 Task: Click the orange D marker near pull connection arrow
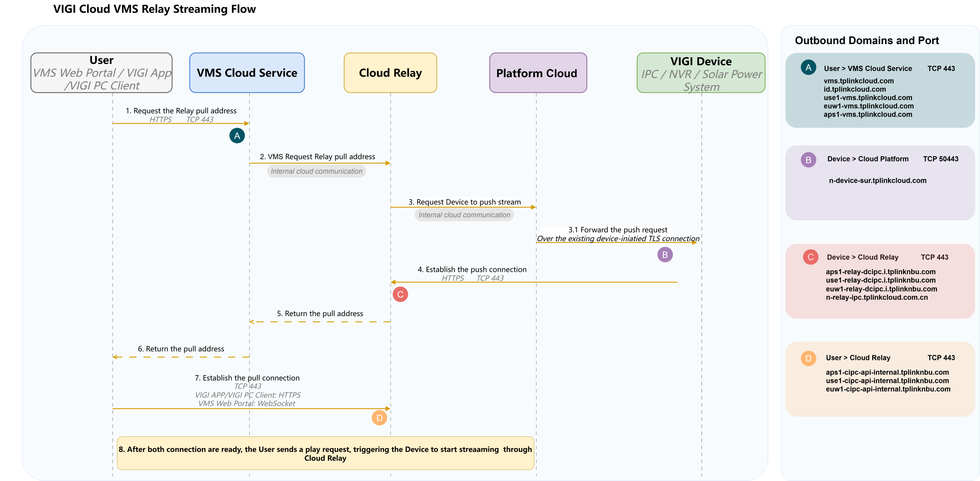pyautogui.click(x=379, y=417)
